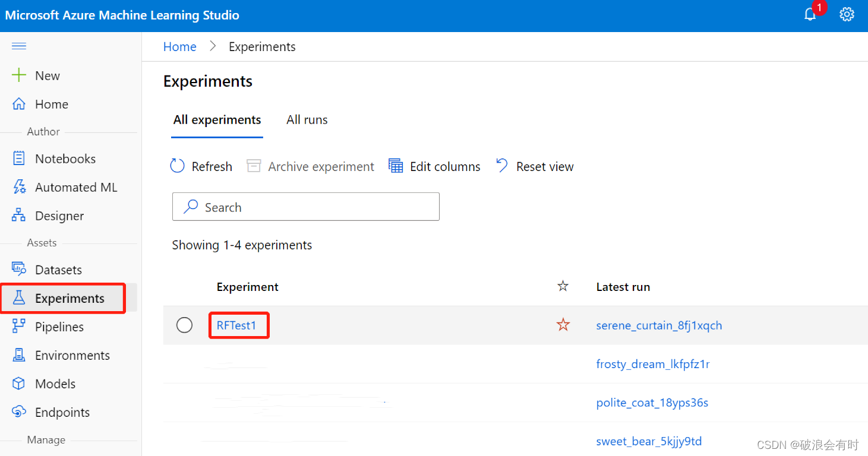Click the Experiments breadcrumb text
The width and height of the screenshot is (868, 456).
pyautogui.click(x=262, y=47)
